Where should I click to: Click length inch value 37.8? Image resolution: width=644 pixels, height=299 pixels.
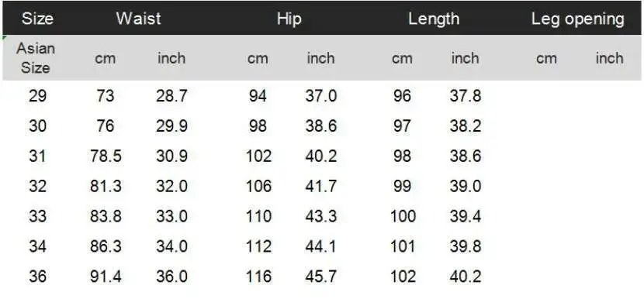coord(465,96)
